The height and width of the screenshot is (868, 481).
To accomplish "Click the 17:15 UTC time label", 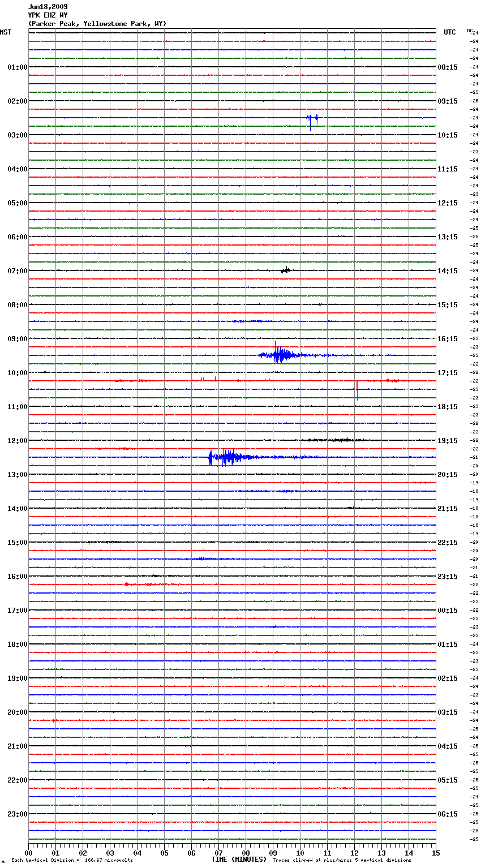I will (x=448, y=373).
